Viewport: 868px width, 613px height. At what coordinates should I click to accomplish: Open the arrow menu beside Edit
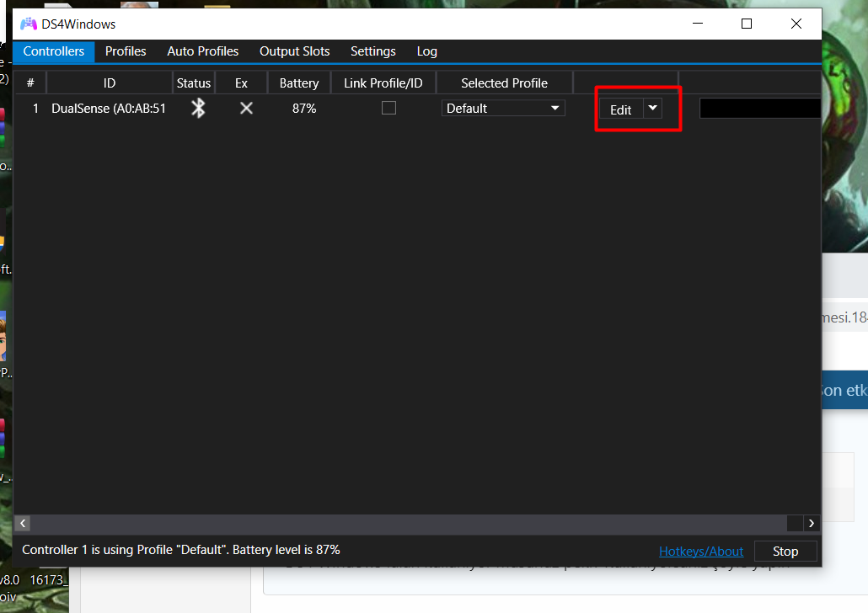point(652,108)
